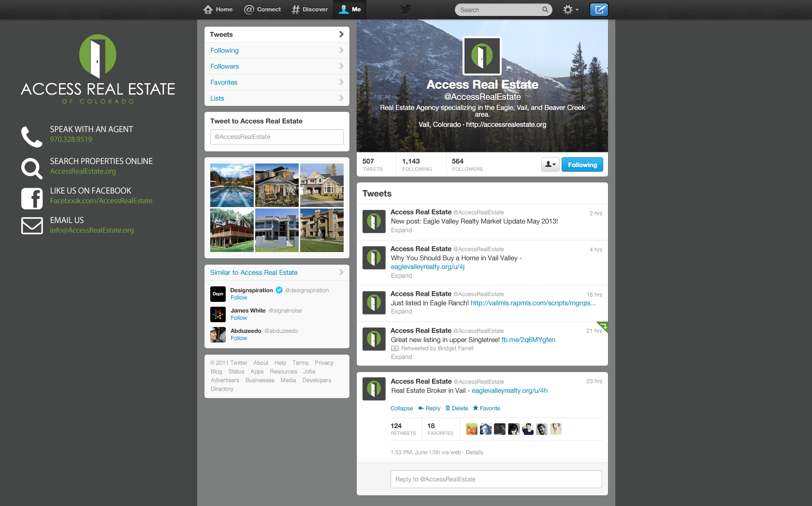Follow James White

[239, 318]
